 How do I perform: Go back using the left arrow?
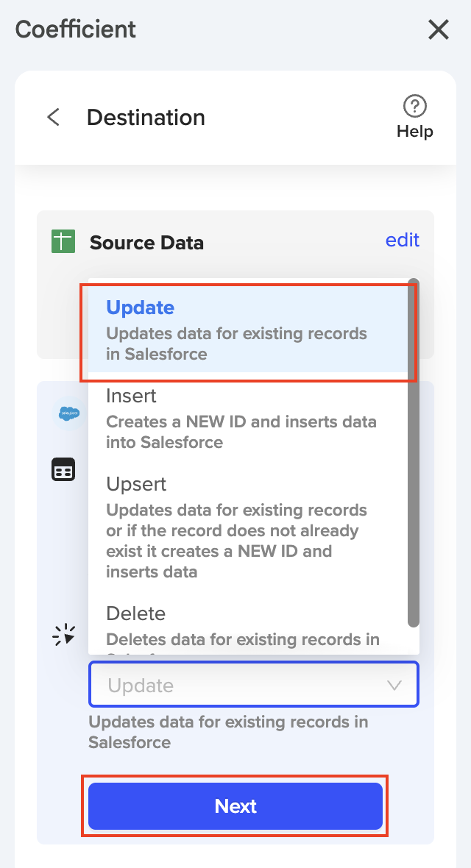53,118
